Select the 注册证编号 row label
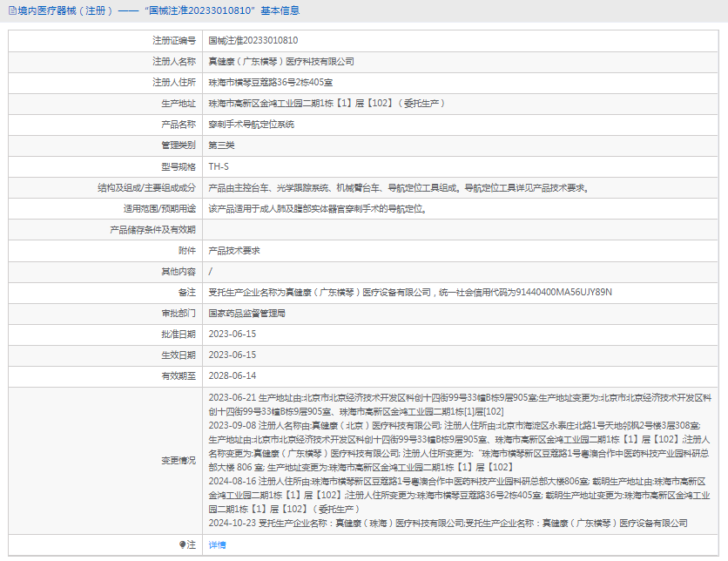The image size is (728, 561). (174, 41)
